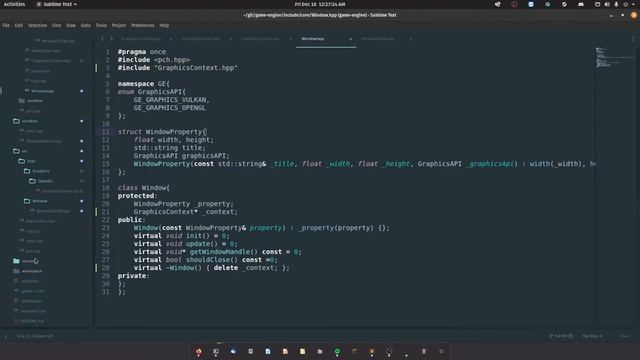640x360 pixels.
Task: Click 'GE_GRAPHICS_OPENGL' in the enum
Action: click(x=169, y=108)
